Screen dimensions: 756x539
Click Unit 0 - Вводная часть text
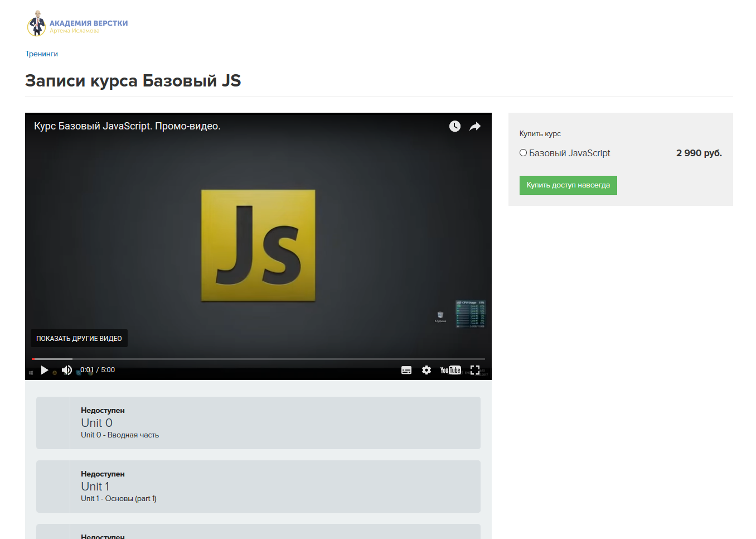point(120,435)
